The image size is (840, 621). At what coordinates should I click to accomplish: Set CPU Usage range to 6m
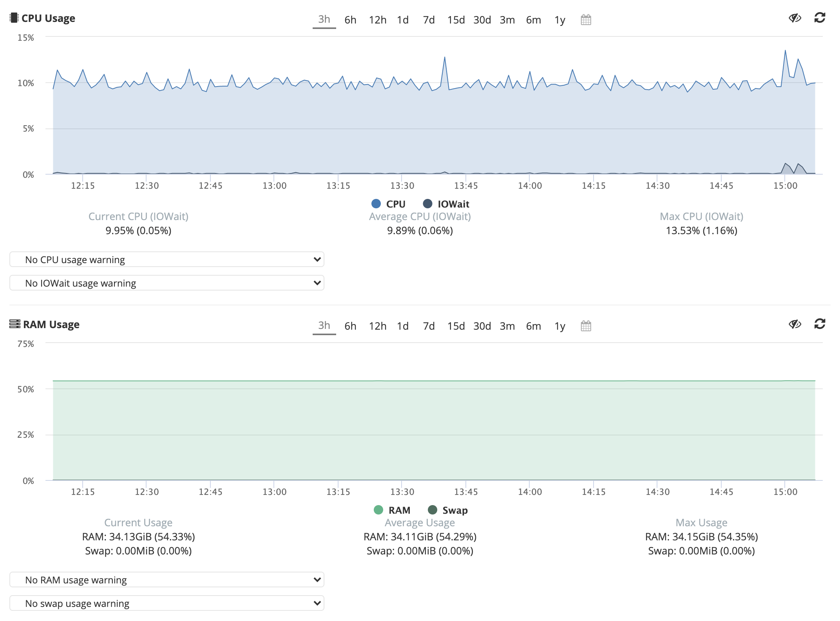coord(534,20)
